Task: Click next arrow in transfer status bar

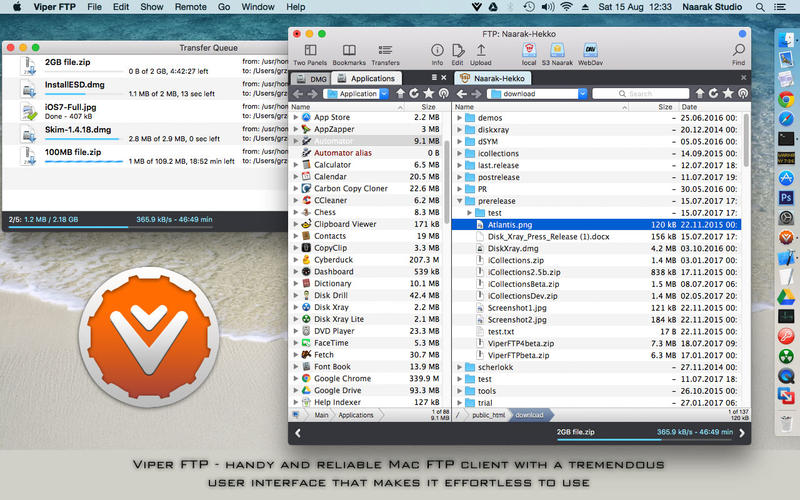Action: [x=742, y=433]
